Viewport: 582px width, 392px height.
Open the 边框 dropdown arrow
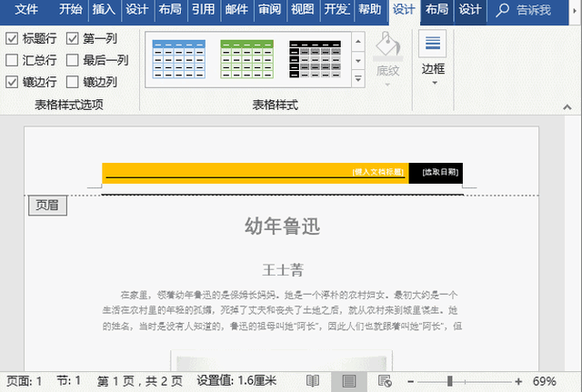pos(435,83)
